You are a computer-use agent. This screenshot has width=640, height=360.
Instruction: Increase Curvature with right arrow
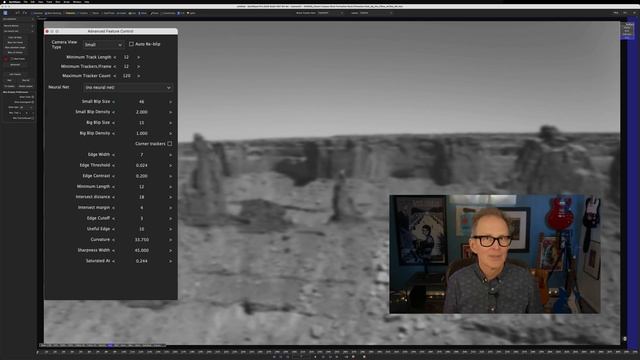pyautogui.click(x=170, y=240)
